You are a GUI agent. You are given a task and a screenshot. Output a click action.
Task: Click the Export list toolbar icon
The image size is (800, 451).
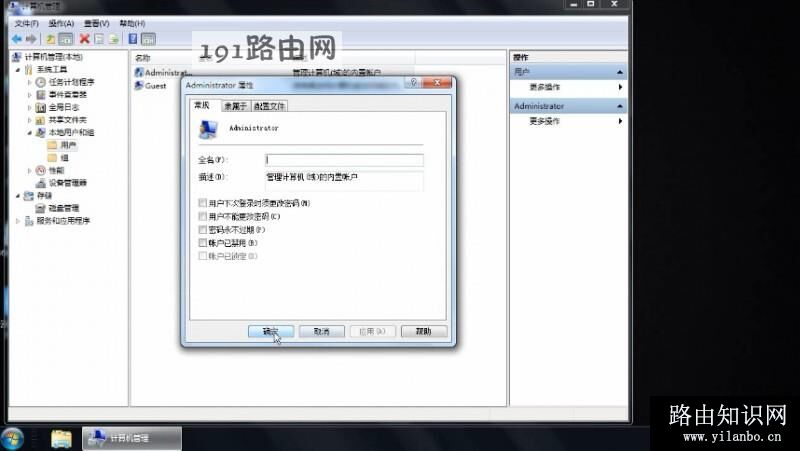pos(114,39)
